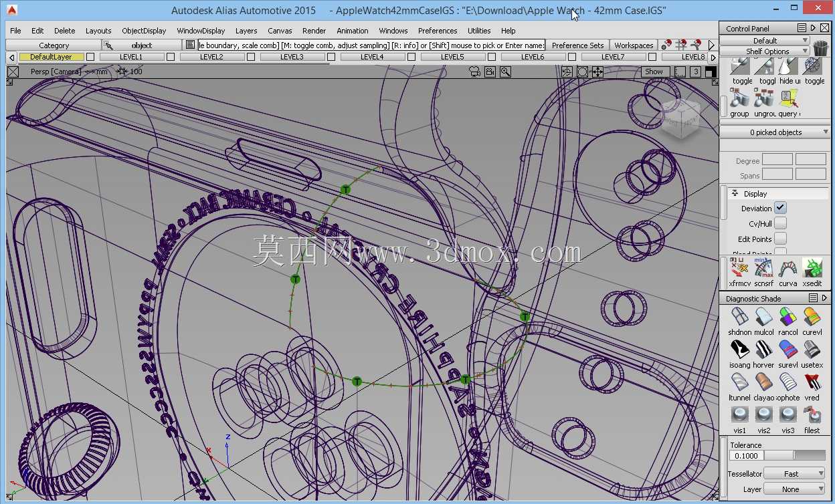Enable the Cv/Hull display checkbox
Viewport: 835px width, 504px height.
point(780,223)
